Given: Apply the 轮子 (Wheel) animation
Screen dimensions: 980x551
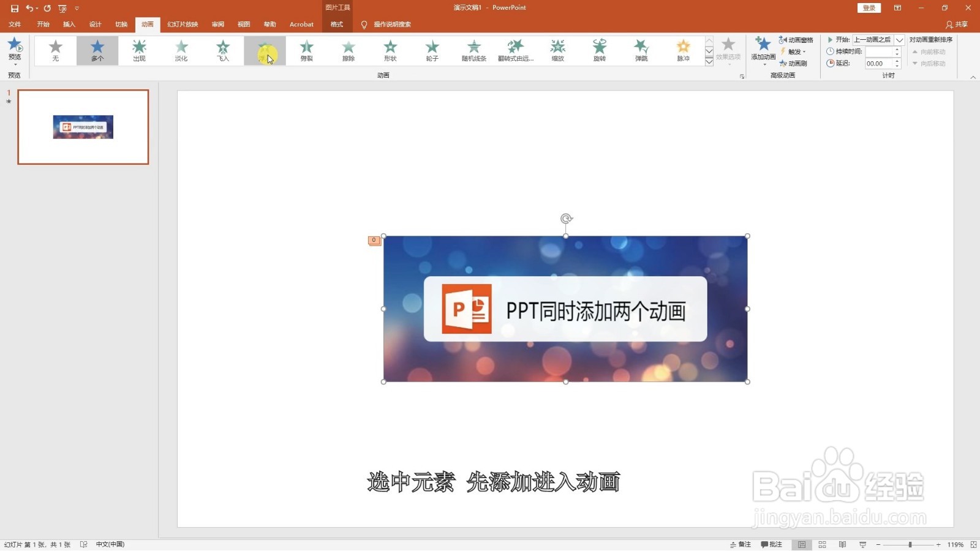Looking at the screenshot, I should [432, 50].
